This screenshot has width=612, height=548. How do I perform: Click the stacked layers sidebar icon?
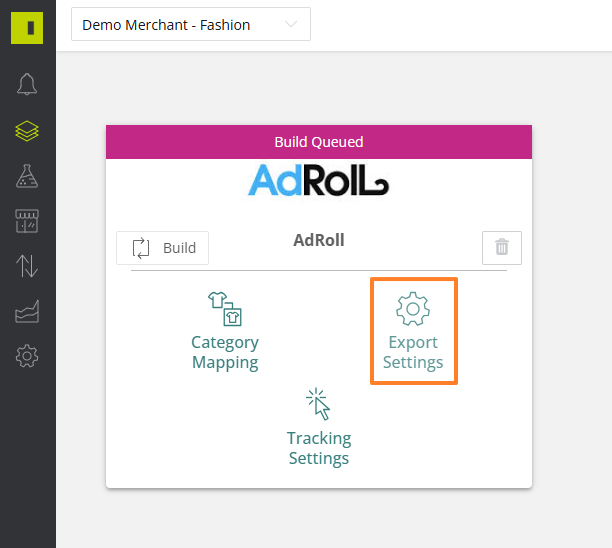[x=27, y=131]
